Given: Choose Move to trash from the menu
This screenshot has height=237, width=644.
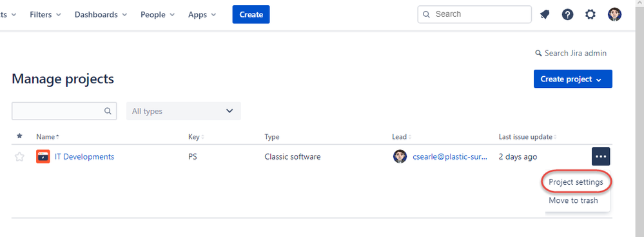Looking at the screenshot, I should coord(573,201).
